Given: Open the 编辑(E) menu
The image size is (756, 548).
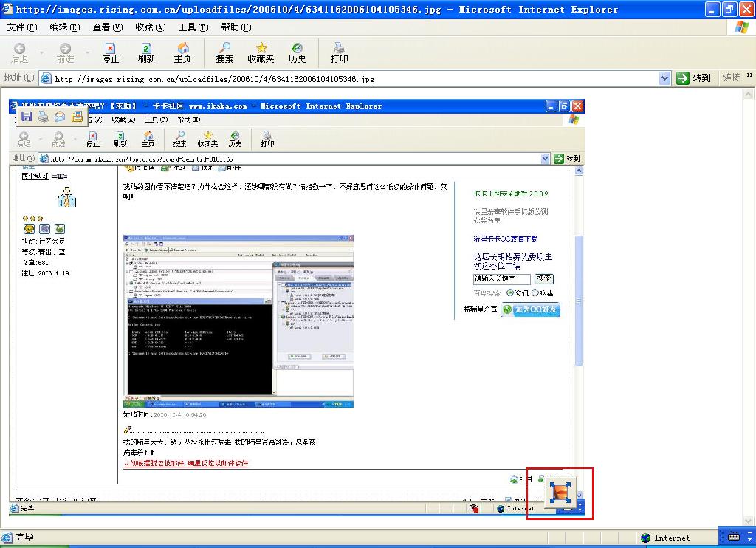Looking at the screenshot, I should (65, 27).
